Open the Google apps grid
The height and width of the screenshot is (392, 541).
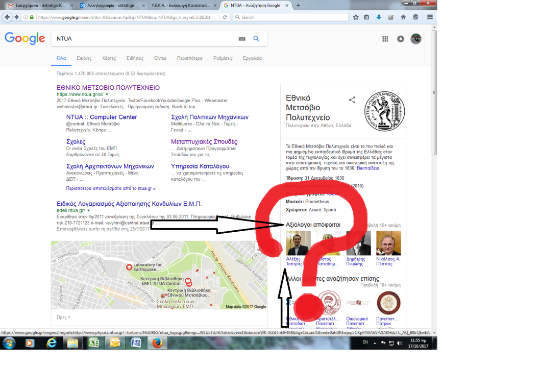click(x=385, y=39)
